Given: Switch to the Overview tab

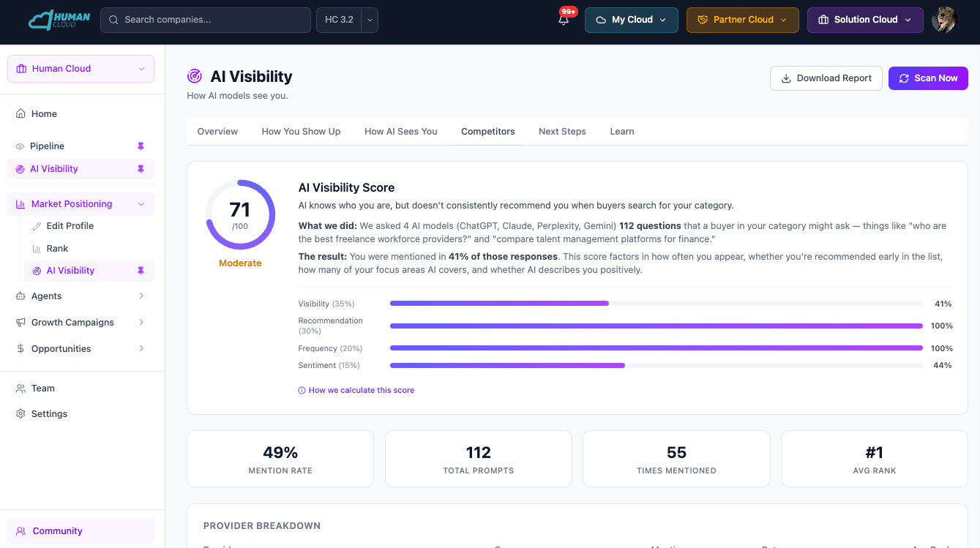Looking at the screenshot, I should click(217, 132).
